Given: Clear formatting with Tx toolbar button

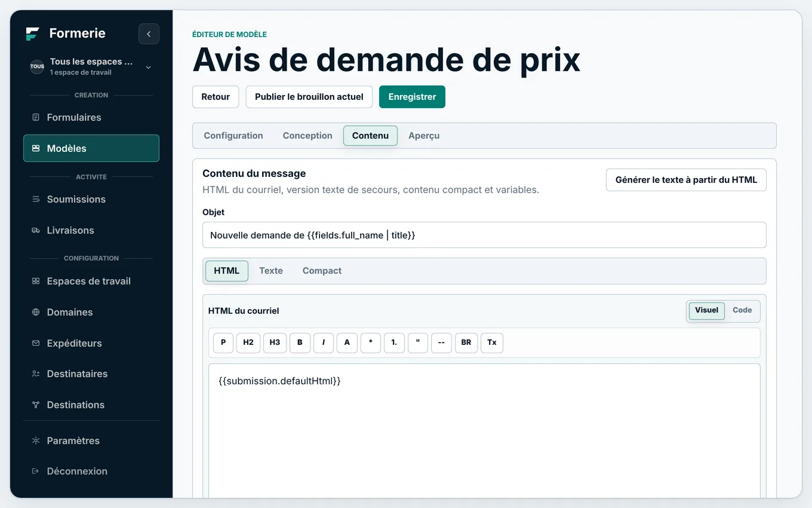Looking at the screenshot, I should coord(492,342).
